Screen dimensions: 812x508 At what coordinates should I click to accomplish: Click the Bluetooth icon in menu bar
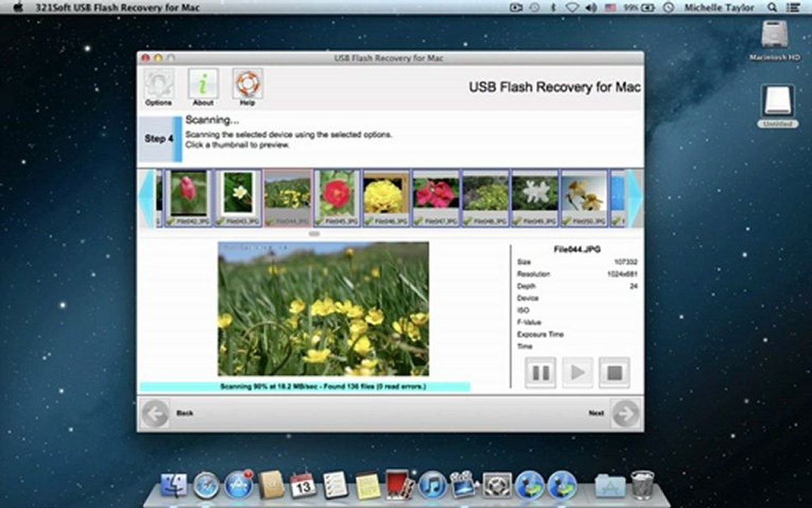click(x=553, y=7)
